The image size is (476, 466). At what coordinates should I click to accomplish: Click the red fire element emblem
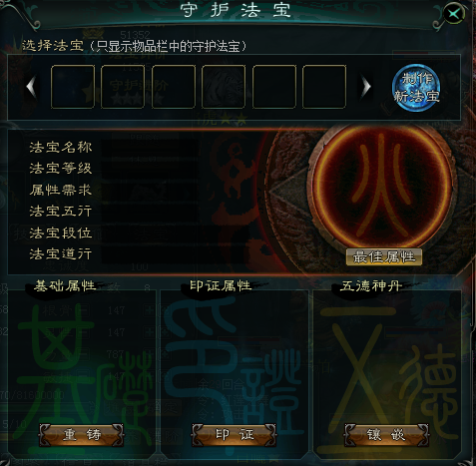381,187
